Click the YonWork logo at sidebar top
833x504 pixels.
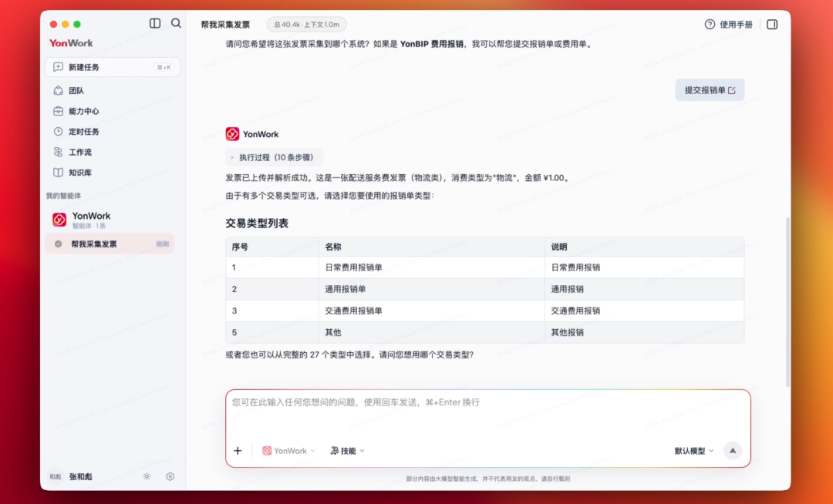71,43
